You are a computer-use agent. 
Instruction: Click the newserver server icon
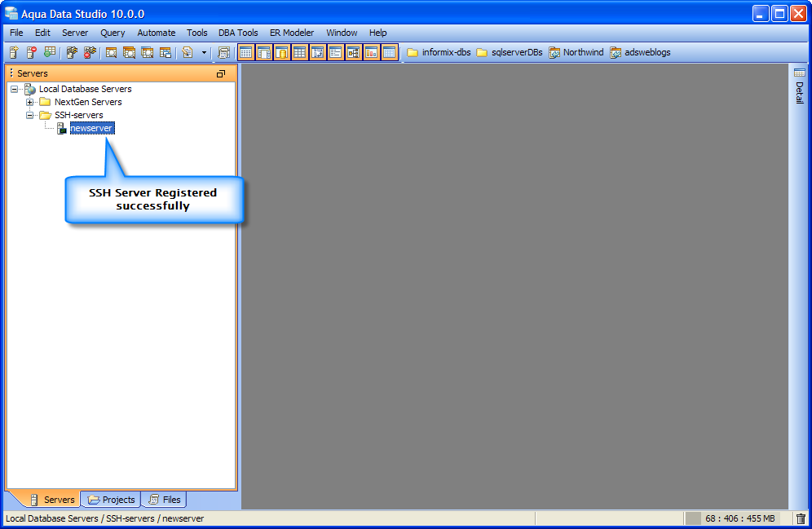[62, 128]
